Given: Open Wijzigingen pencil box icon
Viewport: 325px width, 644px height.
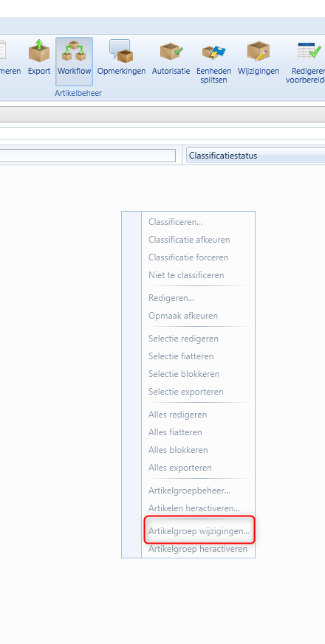Looking at the screenshot, I should (x=259, y=52).
